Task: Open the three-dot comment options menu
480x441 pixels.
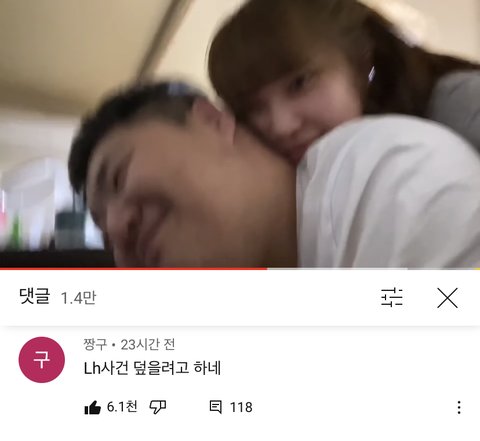Action: click(459, 407)
